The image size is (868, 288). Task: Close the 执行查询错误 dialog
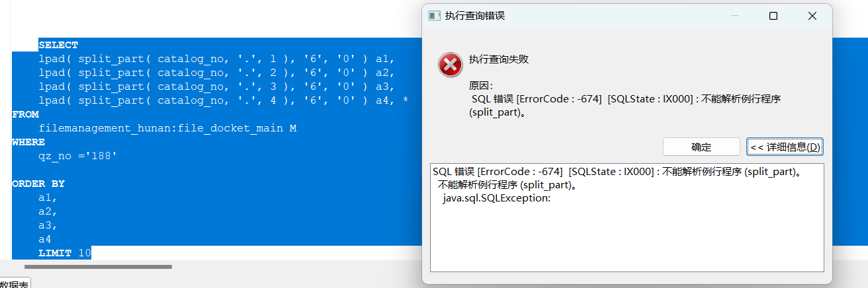click(x=812, y=16)
